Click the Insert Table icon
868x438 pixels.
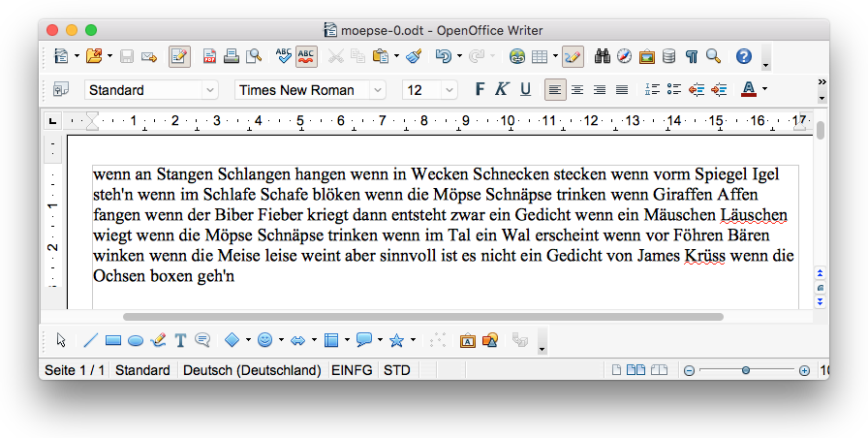[x=540, y=56]
